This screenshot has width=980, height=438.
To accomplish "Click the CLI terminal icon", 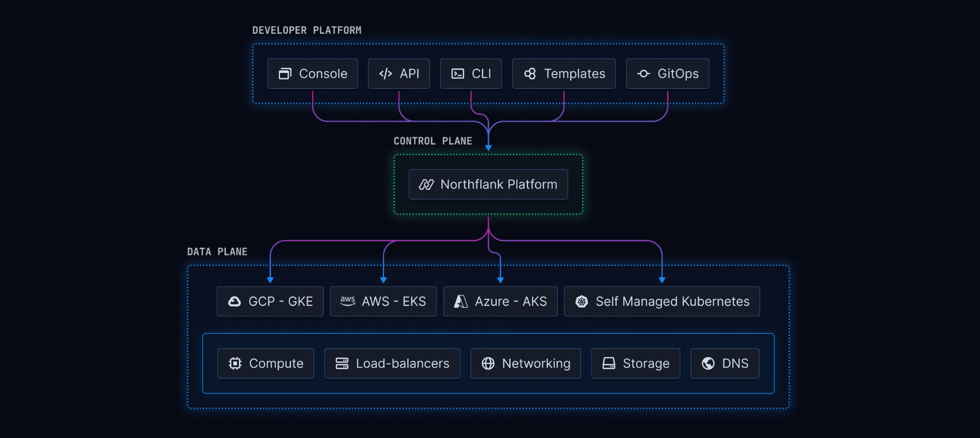I will click(x=458, y=74).
